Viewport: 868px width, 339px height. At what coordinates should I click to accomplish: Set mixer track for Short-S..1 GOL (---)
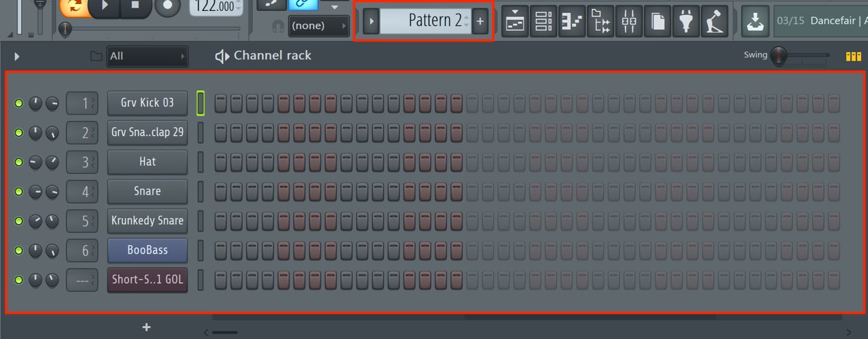pos(82,280)
